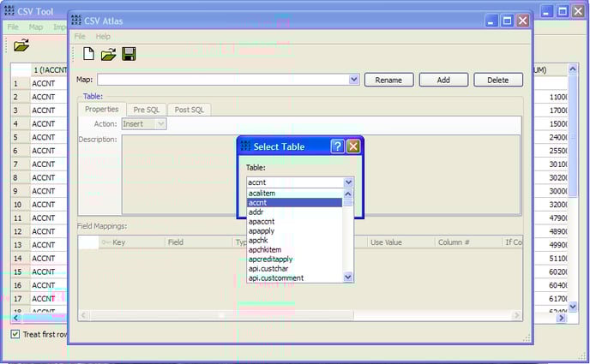Image resolution: width=590 pixels, height=364 pixels.
Task: Toggle the Treat first row checkbox
Action: point(15,334)
